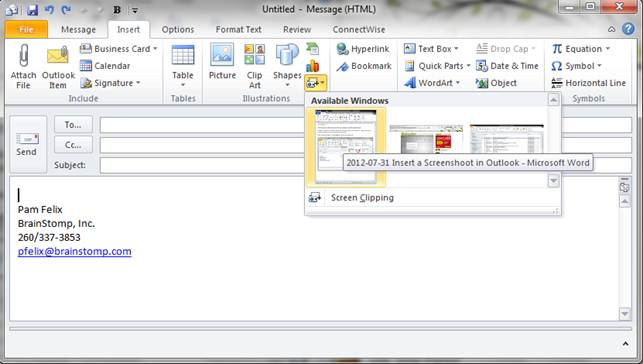Open the Quick Parts menu
Screen dimensions: 643x364
point(437,66)
